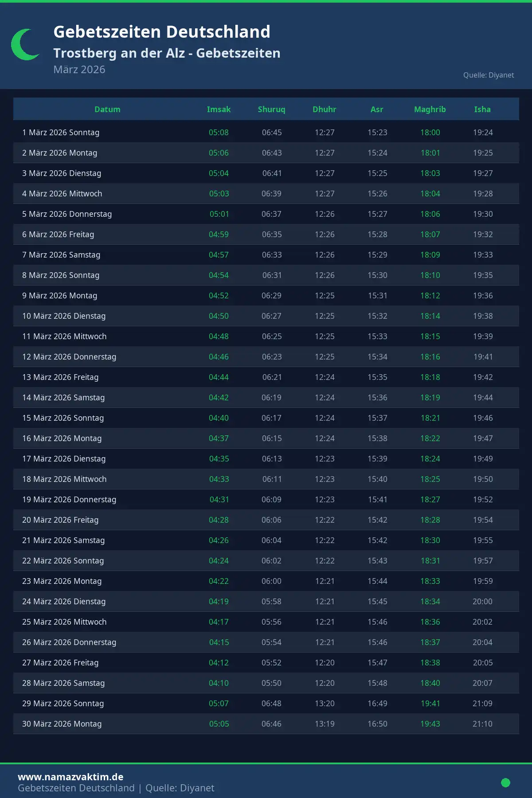Select the Asr column header
The width and height of the screenshot is (532, 798).
point(377,110)
